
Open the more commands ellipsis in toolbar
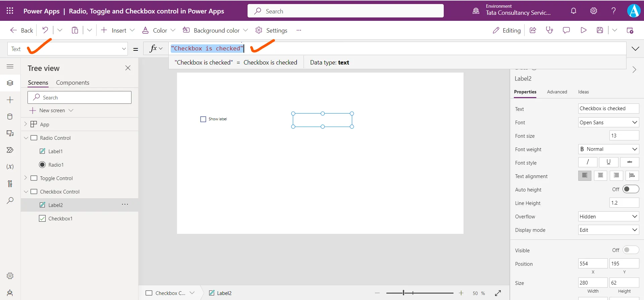[299, 30]
